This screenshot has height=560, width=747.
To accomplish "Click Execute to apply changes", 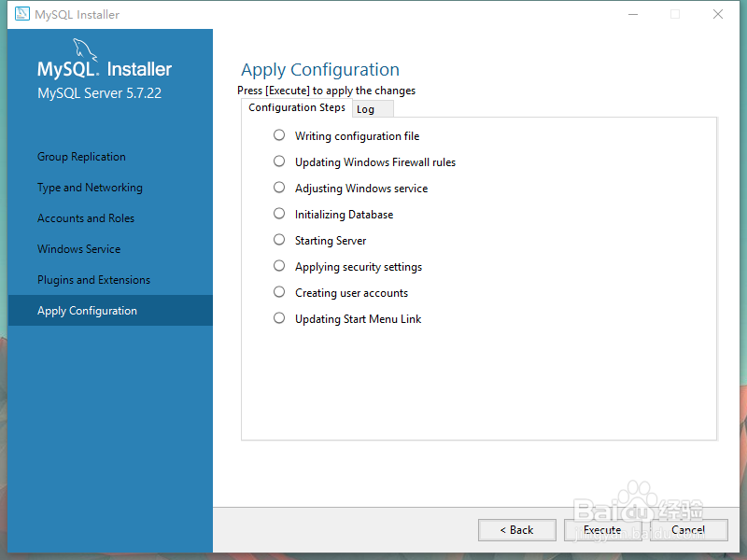I will click(602, 530).
